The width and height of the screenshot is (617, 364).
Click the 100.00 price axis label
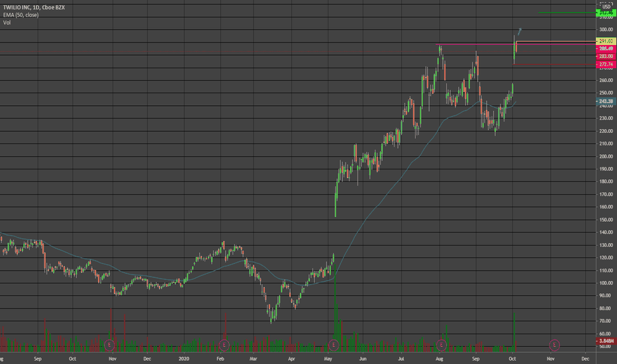[606, 283]
